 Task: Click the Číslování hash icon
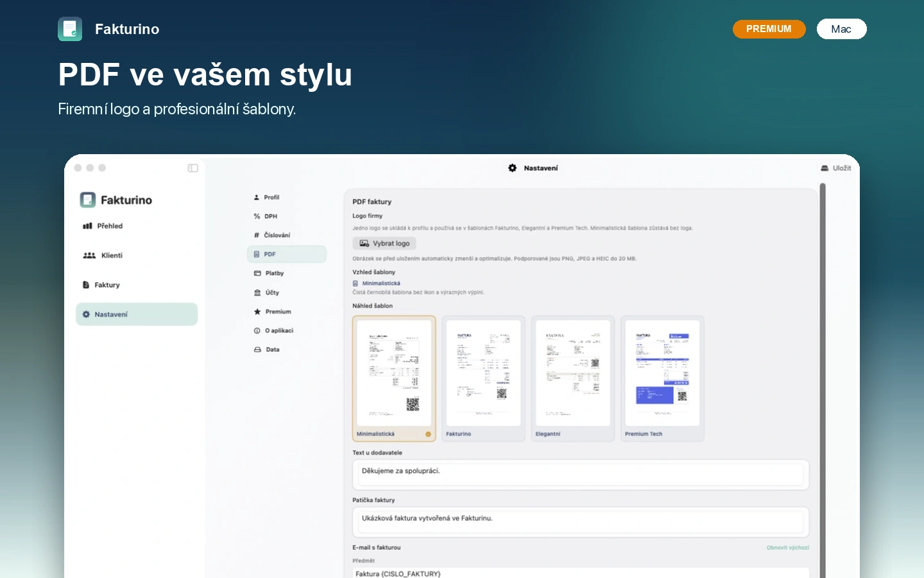tap(257, 235)
